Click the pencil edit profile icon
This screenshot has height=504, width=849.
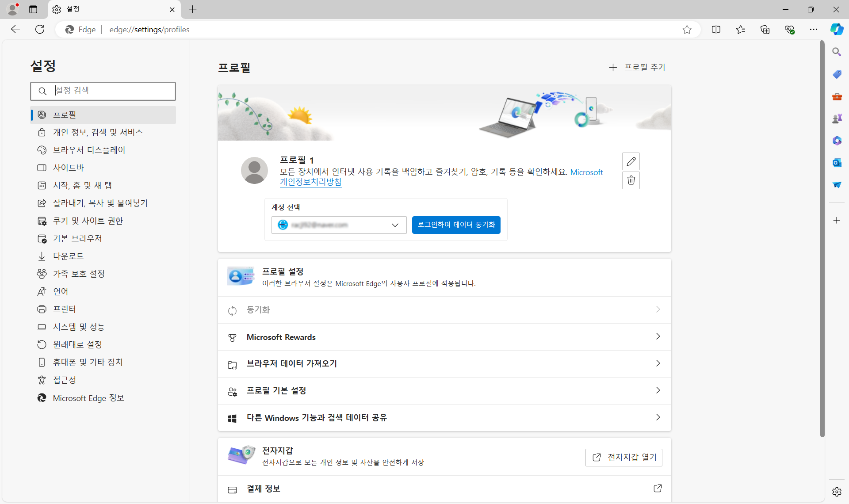[x=631, y=161]
